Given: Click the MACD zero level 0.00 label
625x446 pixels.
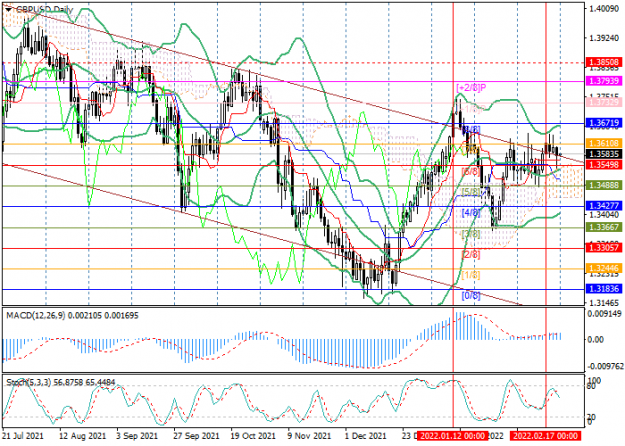Looking at the screenshot, I should point(596,340).
